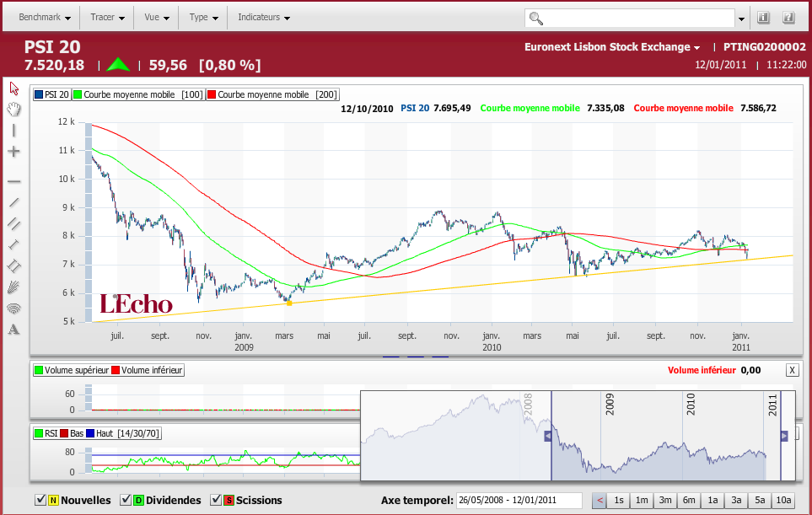The height and width of the screenshot is (515, 812).
Task: Toggle the Scissions checkbox
Action: 216,500
